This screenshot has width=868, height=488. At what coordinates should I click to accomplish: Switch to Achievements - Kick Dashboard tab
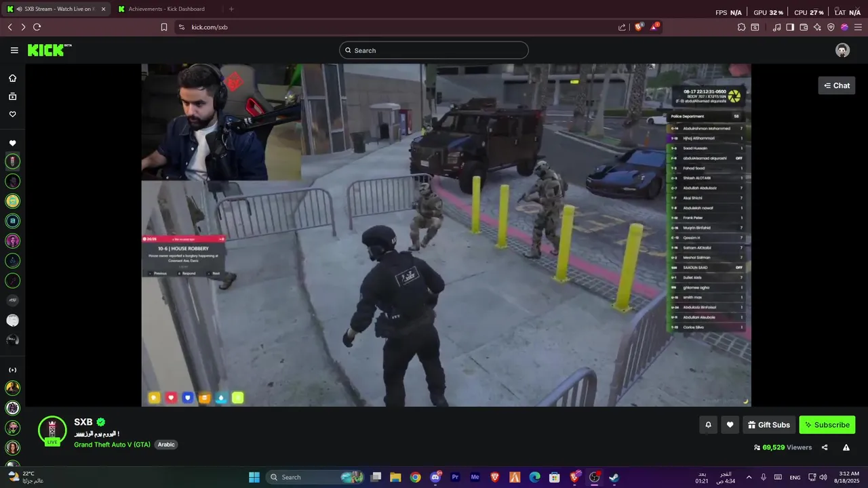[167, 9]
